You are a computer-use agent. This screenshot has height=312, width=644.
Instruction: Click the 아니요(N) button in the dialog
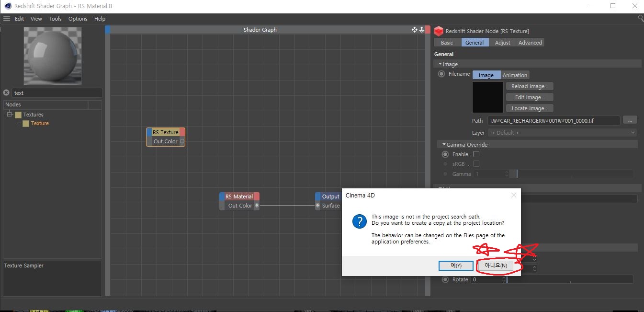496,266
